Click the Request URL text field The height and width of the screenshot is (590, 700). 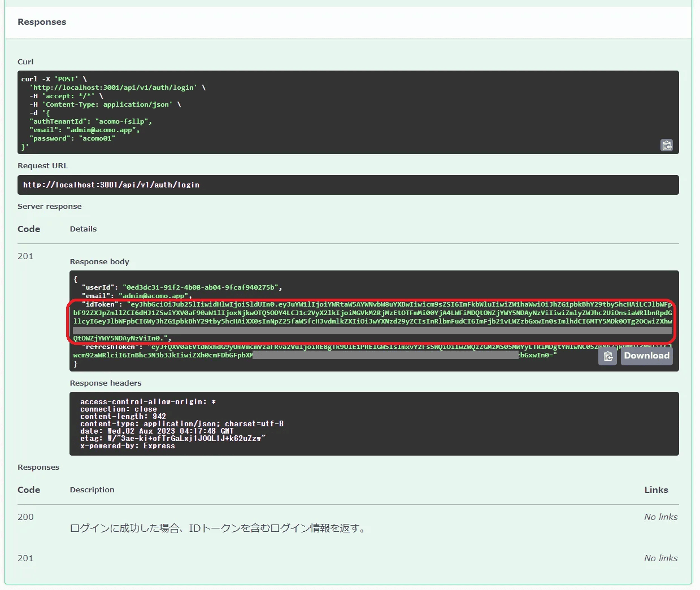(348, 185)
